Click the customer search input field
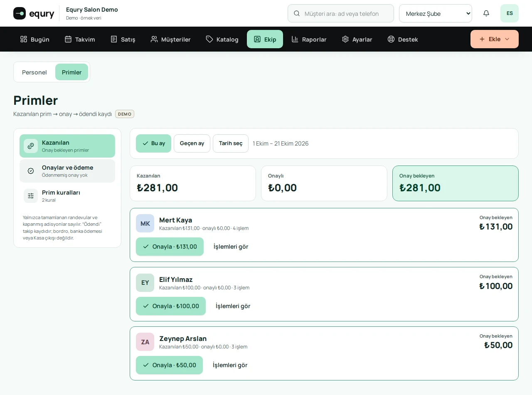 click(x=341, y=13)
